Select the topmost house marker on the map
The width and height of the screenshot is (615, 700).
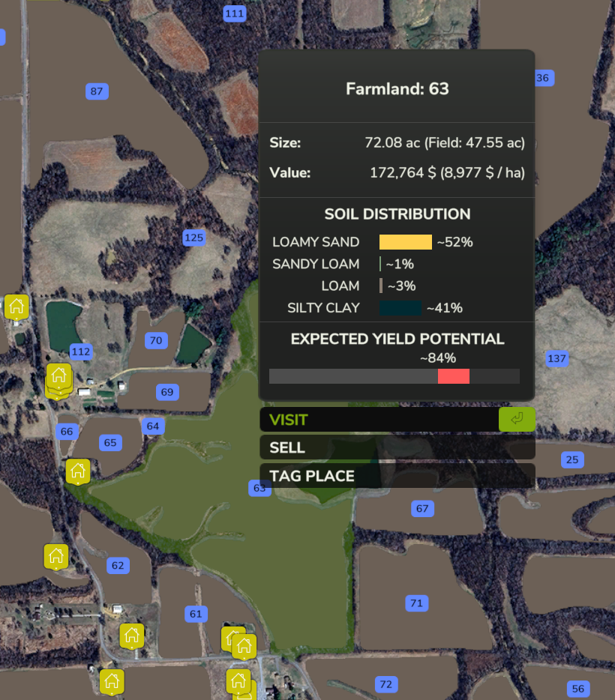point(16,306)
